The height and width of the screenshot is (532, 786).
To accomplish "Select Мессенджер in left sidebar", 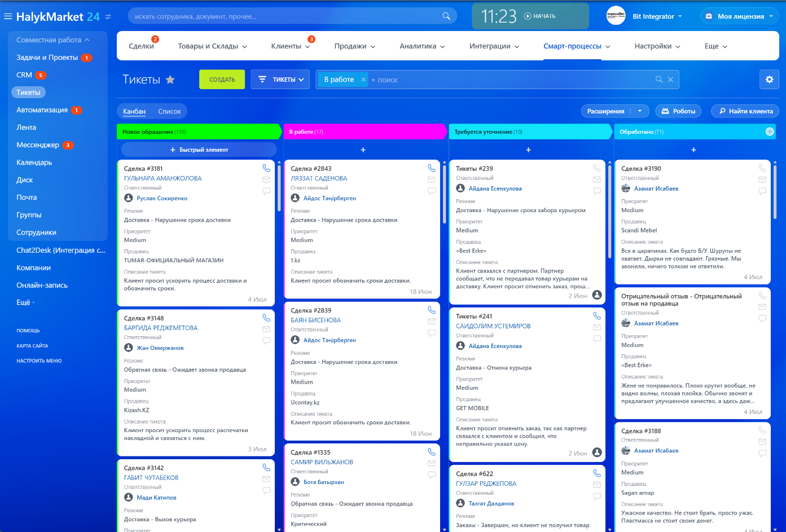I will pyautogui.click(x=38, y=145).
